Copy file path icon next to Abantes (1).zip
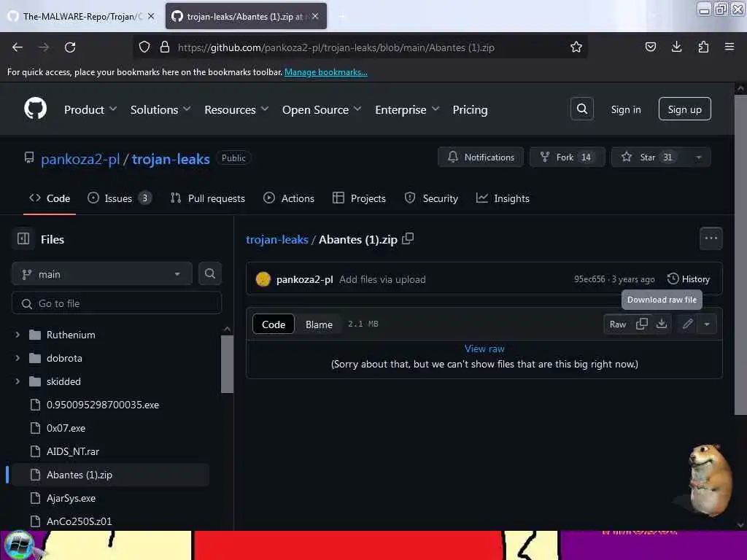 [x=408, y=238]
